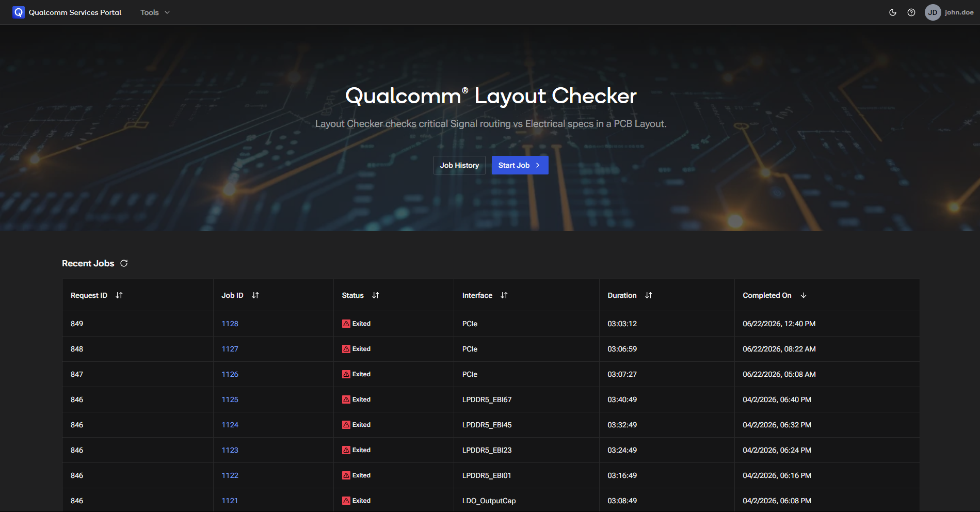Select the Qualcomm Services Portal title

tap(75, 12)
